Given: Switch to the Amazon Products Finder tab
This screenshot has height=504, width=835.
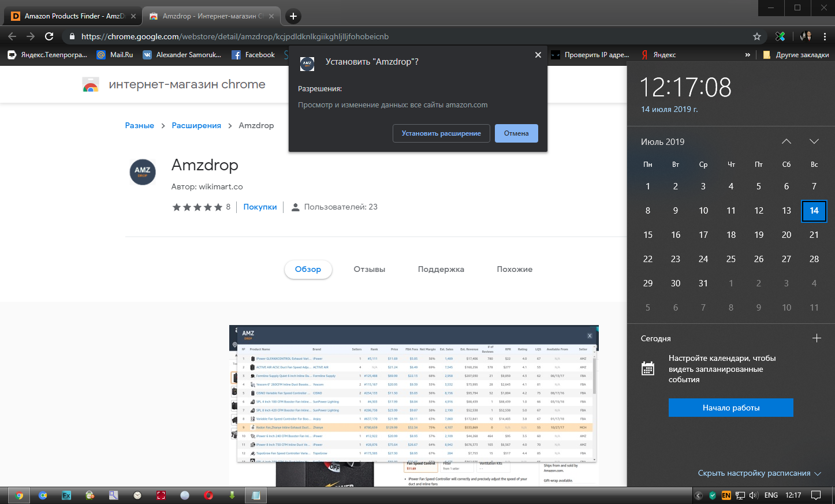Looking at the screenshot, I should pos(73,16).
